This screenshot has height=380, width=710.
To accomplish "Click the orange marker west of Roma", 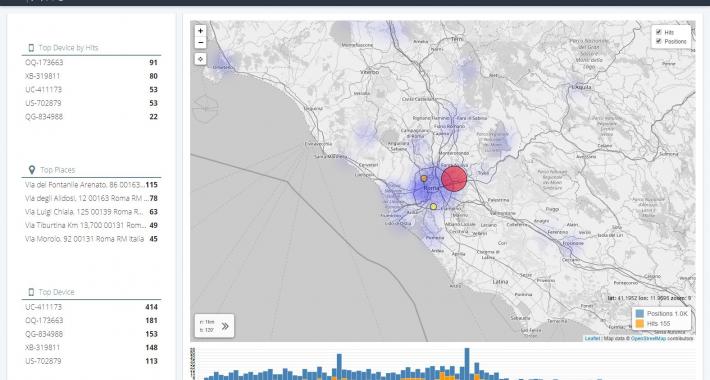I will point(424,178).
